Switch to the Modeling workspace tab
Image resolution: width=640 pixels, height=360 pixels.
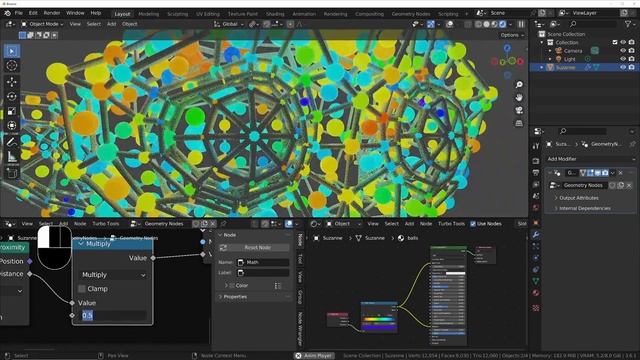pyautogui.click(x=149, y=14)
